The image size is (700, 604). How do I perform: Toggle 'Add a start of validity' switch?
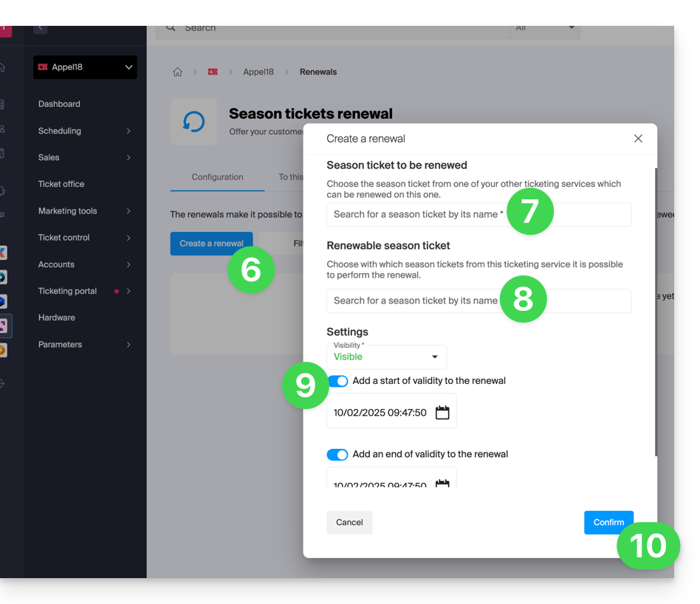coord(337,381)
